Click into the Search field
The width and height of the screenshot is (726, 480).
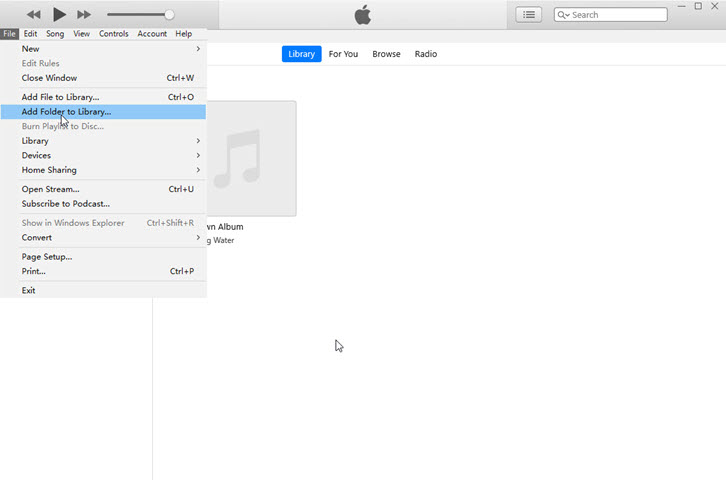point(611,15)
